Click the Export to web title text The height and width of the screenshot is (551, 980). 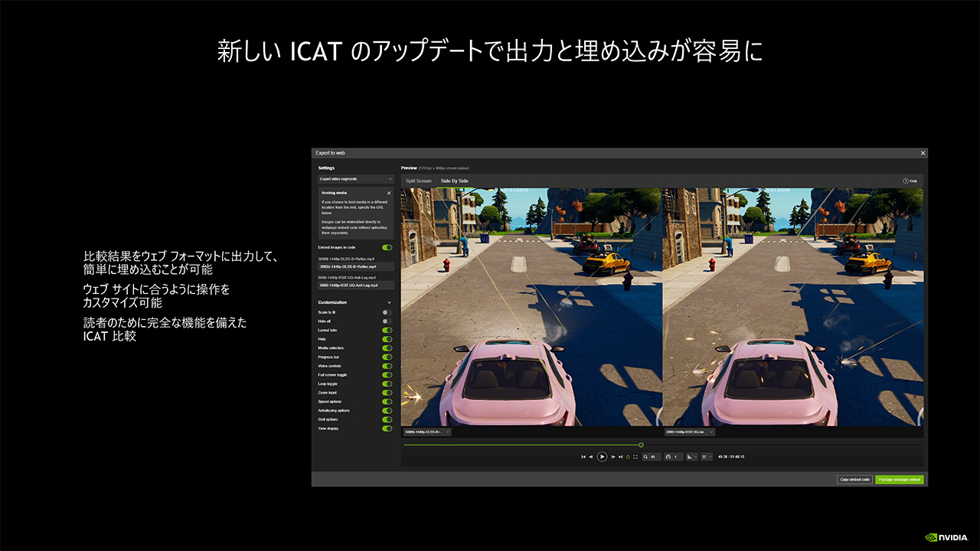click(x=330, y=153)
